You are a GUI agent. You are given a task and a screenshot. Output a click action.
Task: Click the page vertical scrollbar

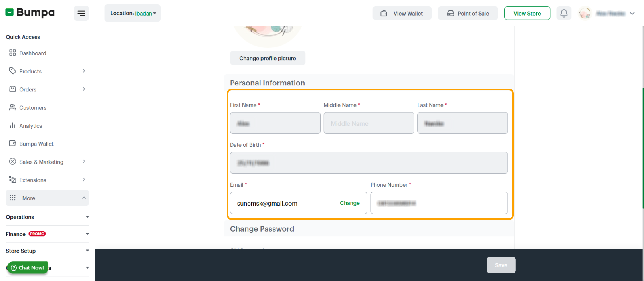coord(643,148)
